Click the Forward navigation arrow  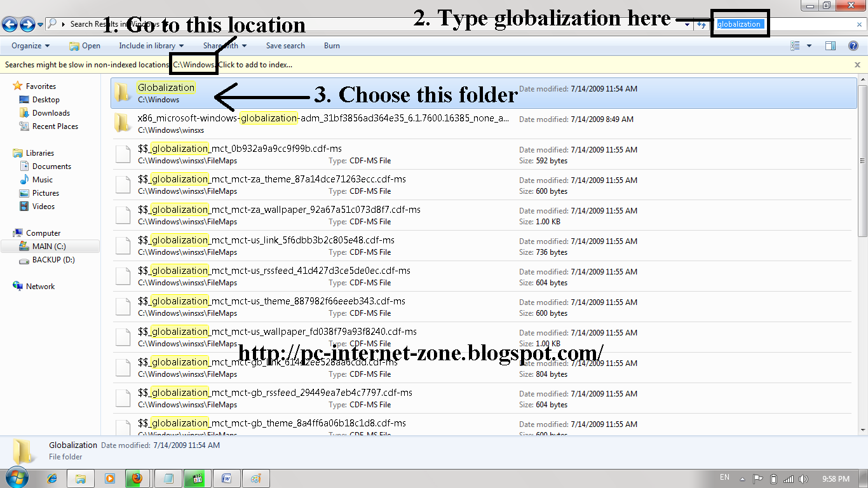27,24
